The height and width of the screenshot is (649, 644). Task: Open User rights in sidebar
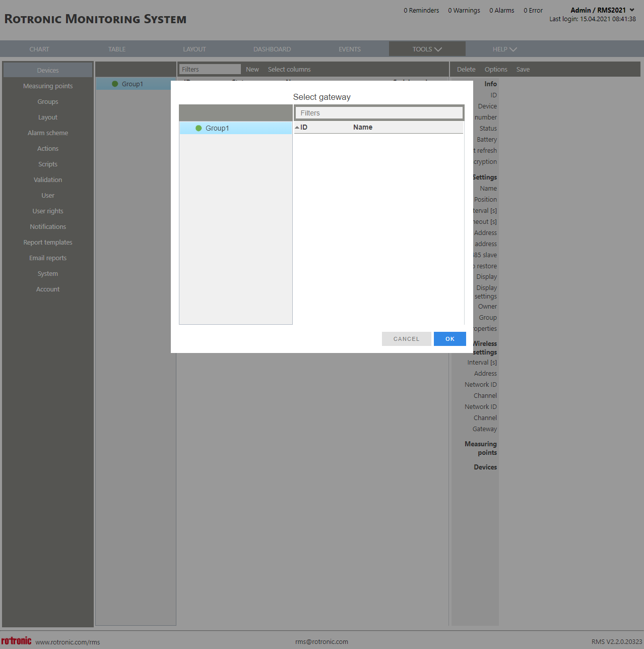[48, 211]
